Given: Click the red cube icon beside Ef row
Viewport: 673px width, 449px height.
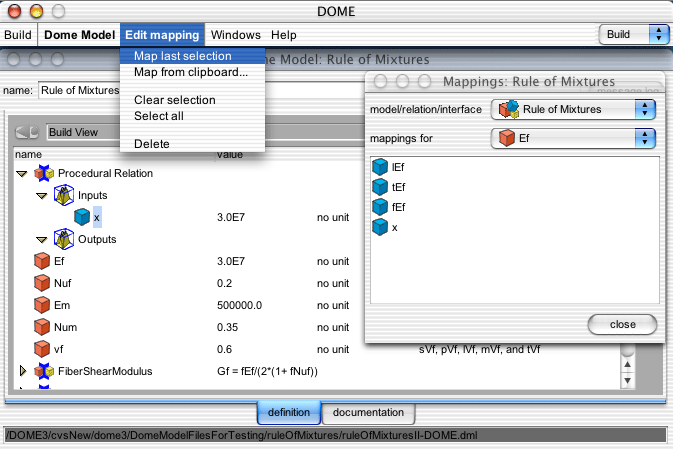Looking at the screenshot, I should 42,261.
